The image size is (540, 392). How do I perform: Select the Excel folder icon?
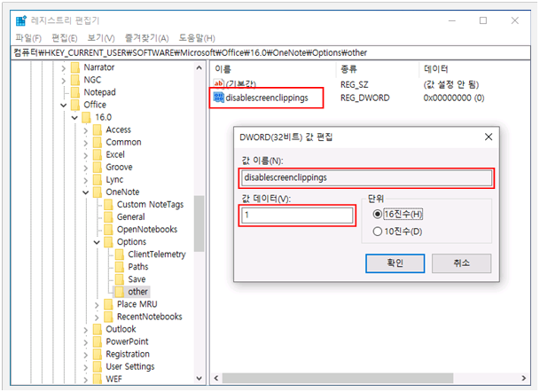[x=98, y=154]
